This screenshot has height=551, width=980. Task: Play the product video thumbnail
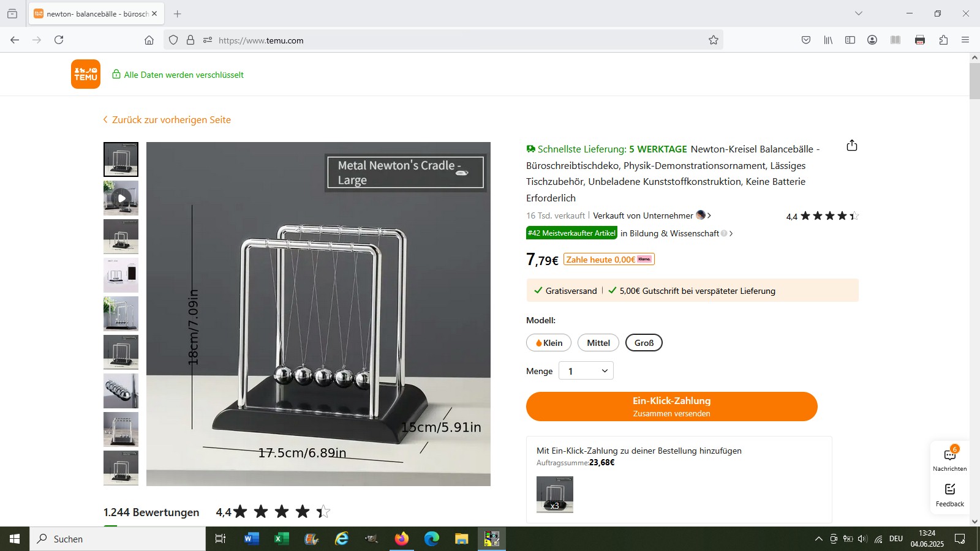(121, 198)
